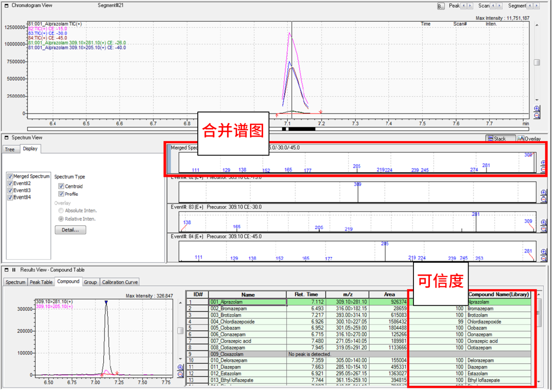Zoom out on the Event 84 spectrum
The image size is (552, 392).
coord(544,259)
